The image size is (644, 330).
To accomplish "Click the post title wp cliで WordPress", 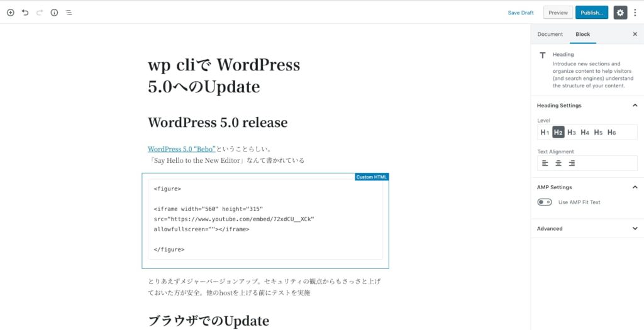I will click(x=224, y=76).
